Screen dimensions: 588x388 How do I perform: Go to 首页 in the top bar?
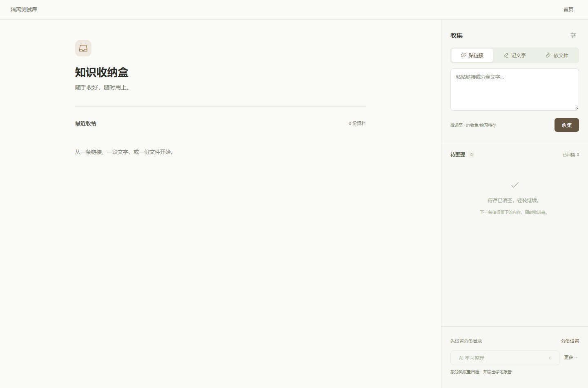click(568, 9)
